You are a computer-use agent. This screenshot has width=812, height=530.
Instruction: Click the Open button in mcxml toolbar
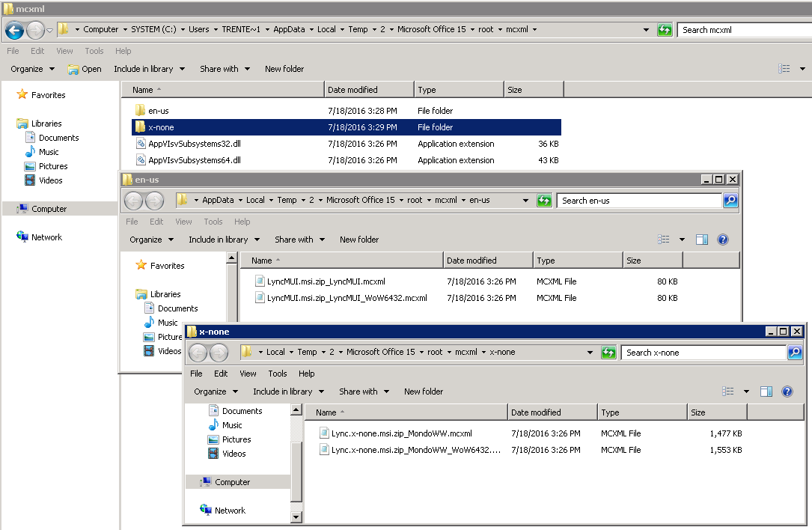(x=85, y=69)
